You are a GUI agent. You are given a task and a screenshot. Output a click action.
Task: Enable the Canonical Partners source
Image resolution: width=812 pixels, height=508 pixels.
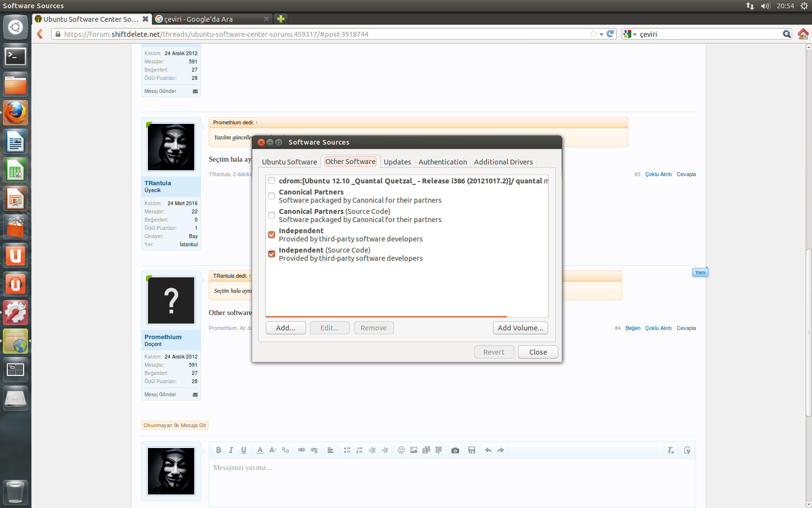point(272,196)
